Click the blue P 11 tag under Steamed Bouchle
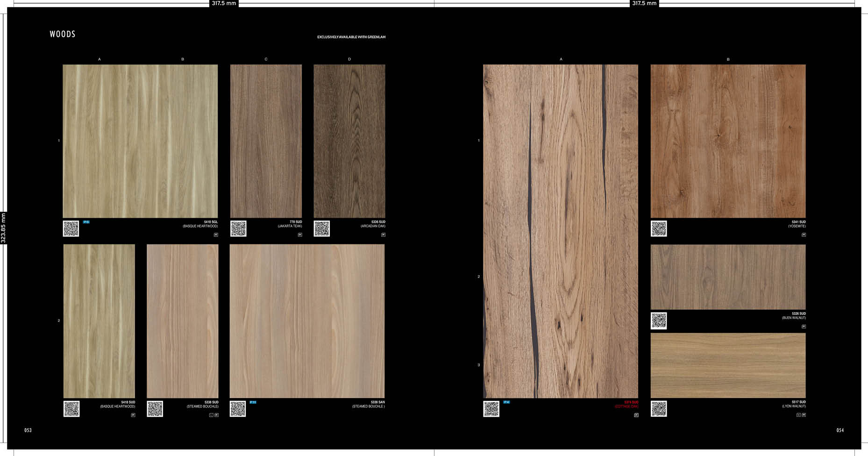868x456 pixels. coord(253,402)
